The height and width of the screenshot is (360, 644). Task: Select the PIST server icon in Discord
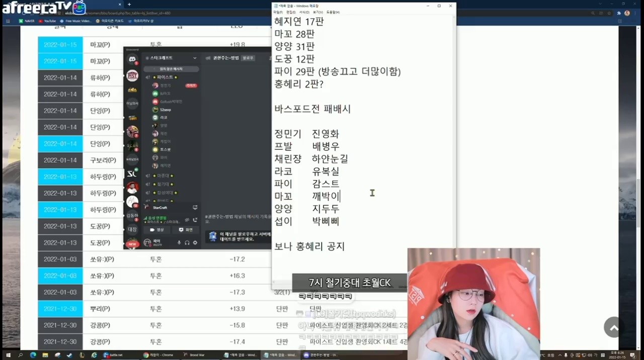click(x=132, y=76)
